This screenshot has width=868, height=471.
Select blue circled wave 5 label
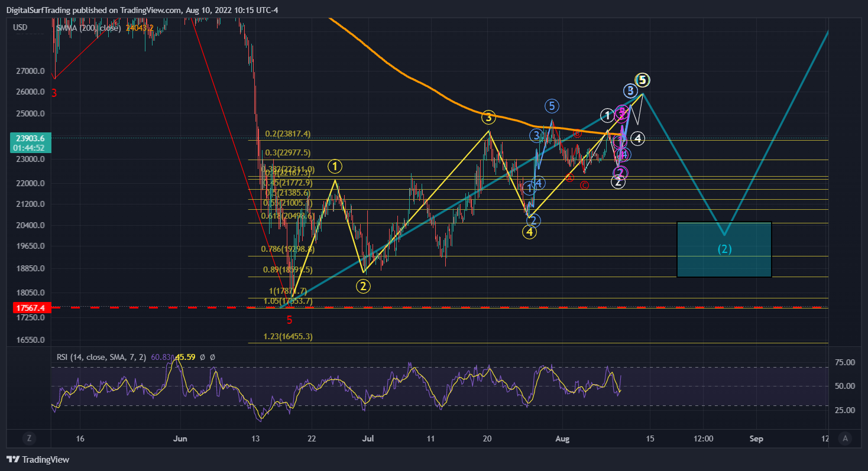pyautogui.click(x=552, y=106)
